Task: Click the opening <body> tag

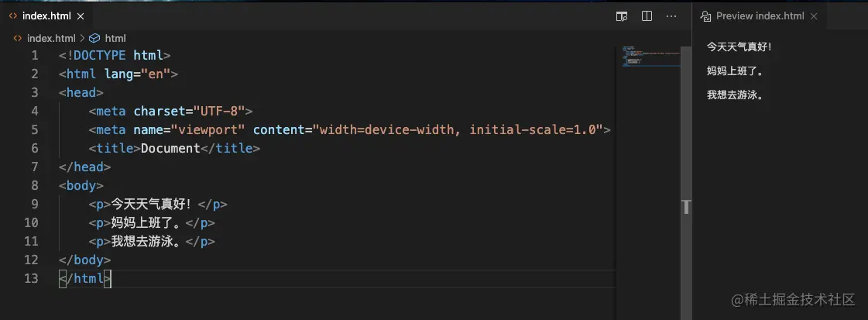Action: 81,185
